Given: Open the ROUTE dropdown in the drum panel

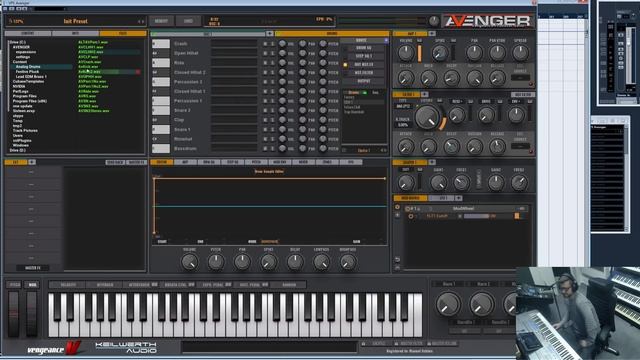Looking at the screenshot, I should [364, 40].
